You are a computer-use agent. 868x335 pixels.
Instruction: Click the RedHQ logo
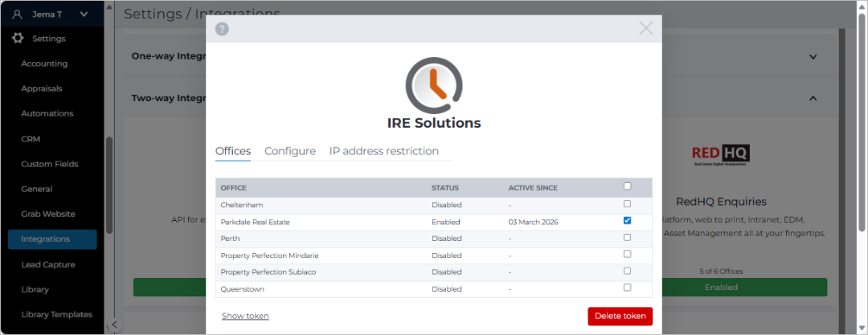pyautogui.click(x=721, y=155)
